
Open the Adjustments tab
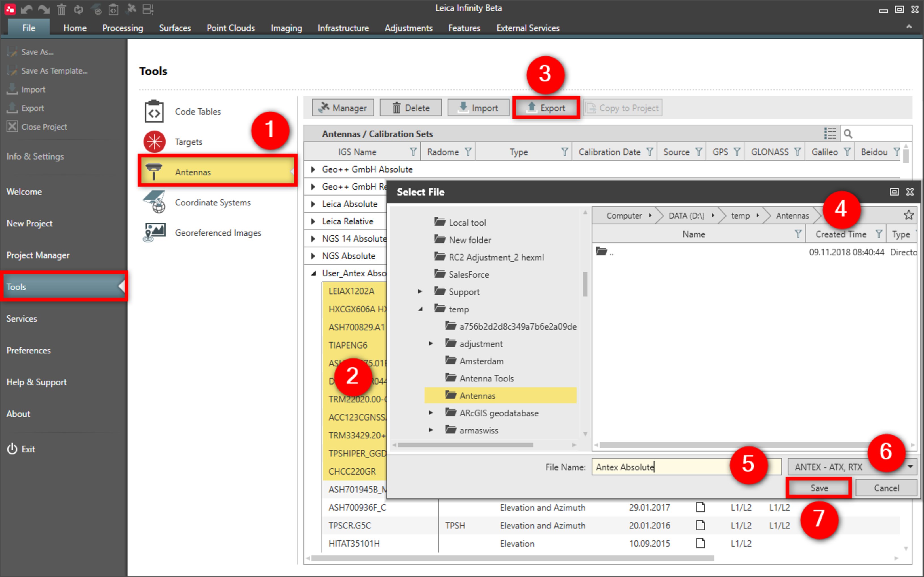tap(408, 28)
